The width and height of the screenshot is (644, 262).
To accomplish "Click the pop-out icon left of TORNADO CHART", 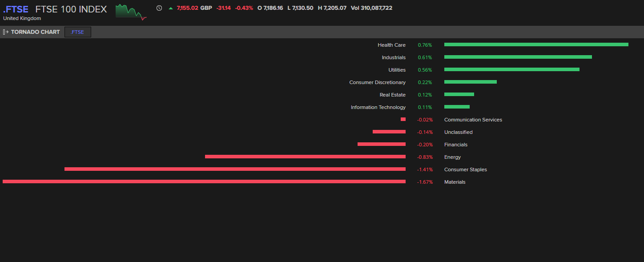I will (x=6, y=32).
